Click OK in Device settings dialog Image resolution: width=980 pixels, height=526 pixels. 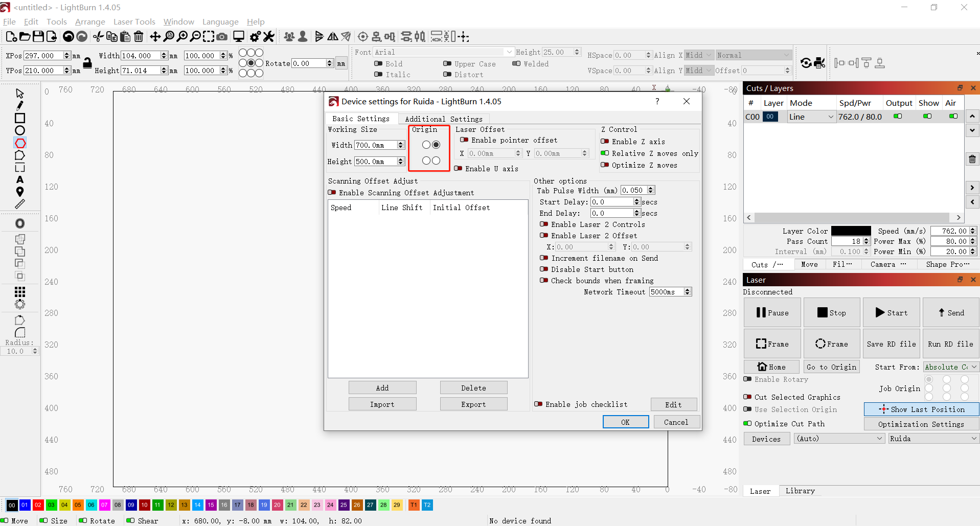626,422
